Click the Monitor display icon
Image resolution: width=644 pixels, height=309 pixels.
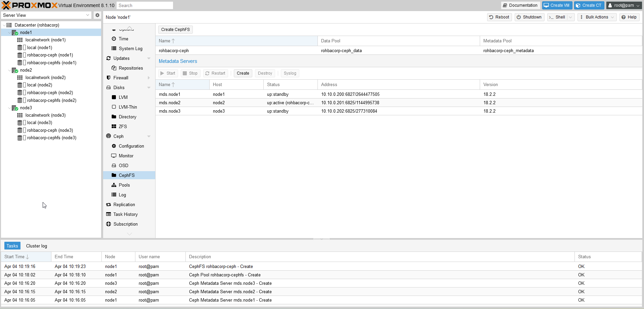tap(114, 156)
